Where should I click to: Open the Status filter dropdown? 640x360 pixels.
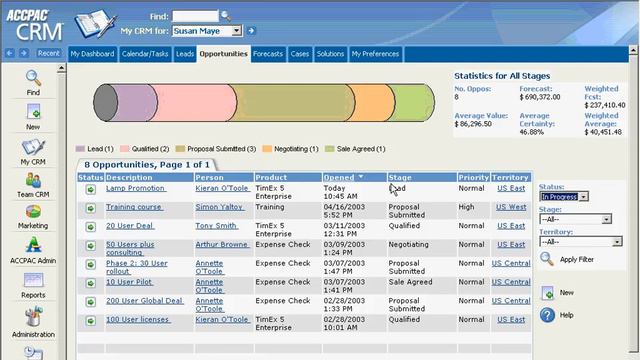click(584, 197)
